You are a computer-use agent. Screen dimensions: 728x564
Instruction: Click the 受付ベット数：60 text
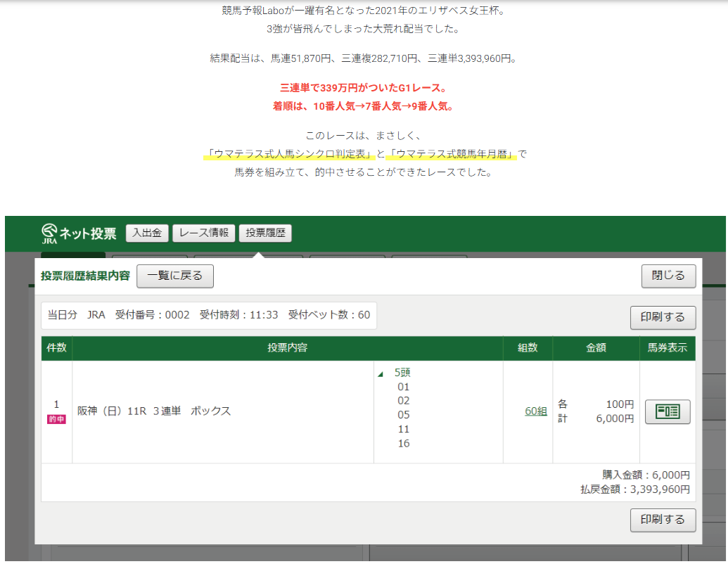[x=328, y=315]
